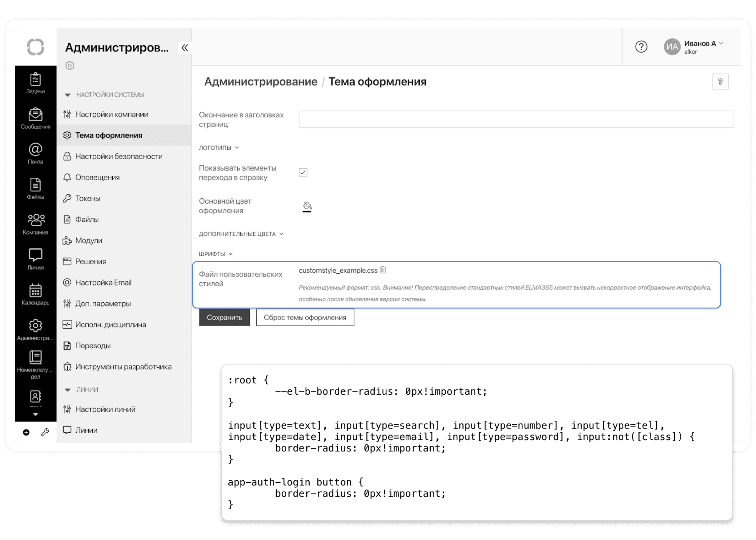The height and width of the screenshot is (540, 756).
Task: Select Инструменты разработчика menu item
Action: click(x=123, y=367)
